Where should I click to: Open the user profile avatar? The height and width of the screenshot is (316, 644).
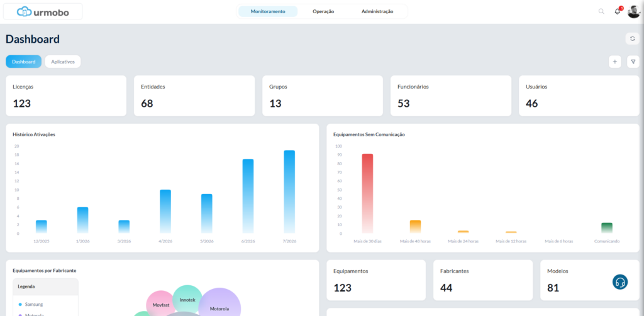coord(634,11)
